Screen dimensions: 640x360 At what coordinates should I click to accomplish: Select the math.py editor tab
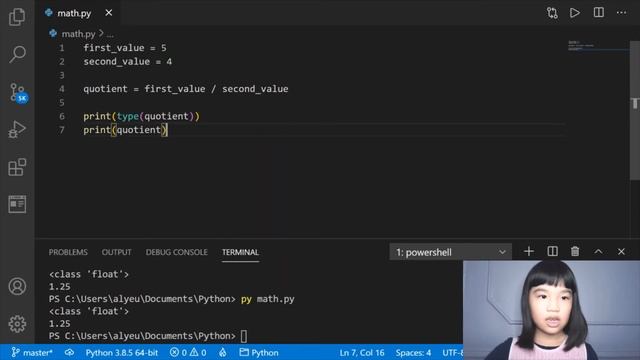(x=74, y=13)
